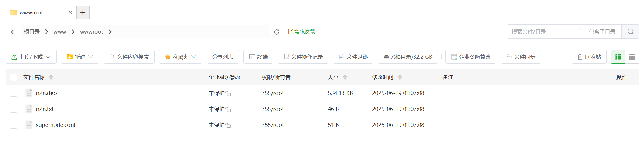Click lock icon for n2n.deb protection
Screen dimensions: 644x141
(228, 94)
